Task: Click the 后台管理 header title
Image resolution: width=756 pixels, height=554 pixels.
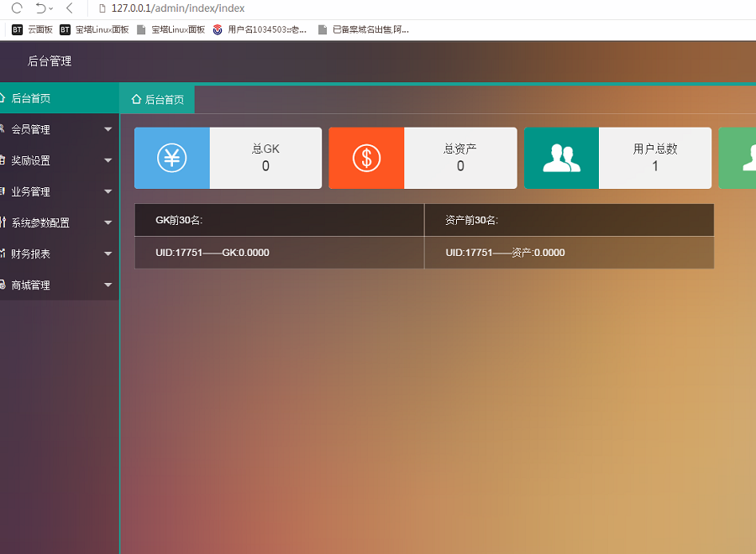Action: [x=50, y=61]
